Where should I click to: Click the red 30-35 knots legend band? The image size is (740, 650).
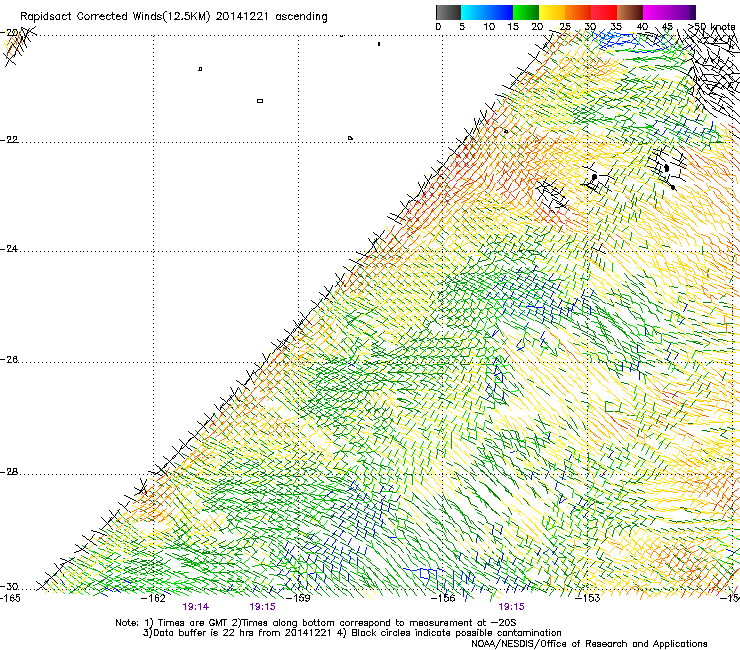[x=605, y=12]
